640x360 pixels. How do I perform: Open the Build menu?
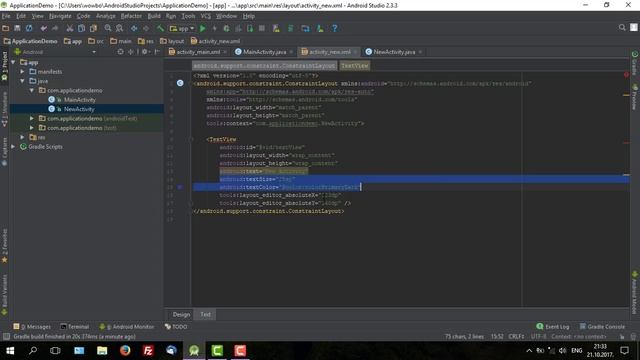(154, 16)
